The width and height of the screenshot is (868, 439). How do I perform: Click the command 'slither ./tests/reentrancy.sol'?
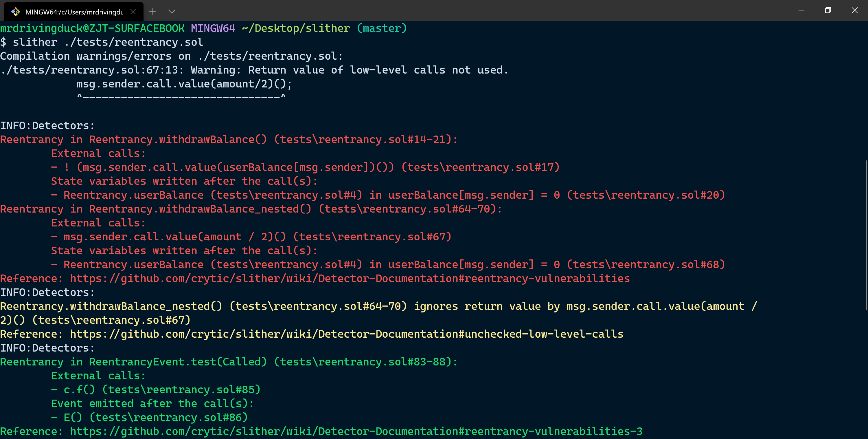click(108, 42)
